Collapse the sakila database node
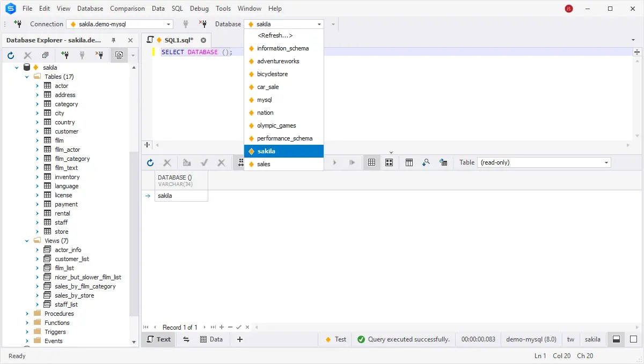Viewport: 644px width, 364px height. pos(17,68)
